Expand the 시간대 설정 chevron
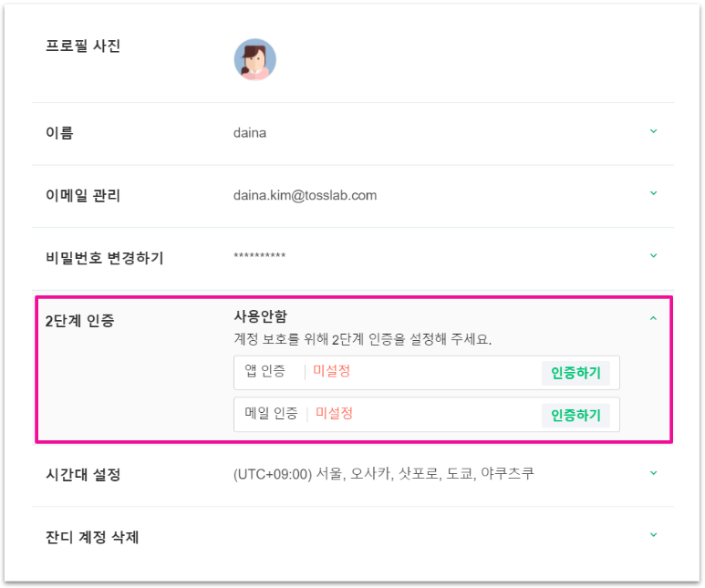705x588 pixels. (653, 473)
